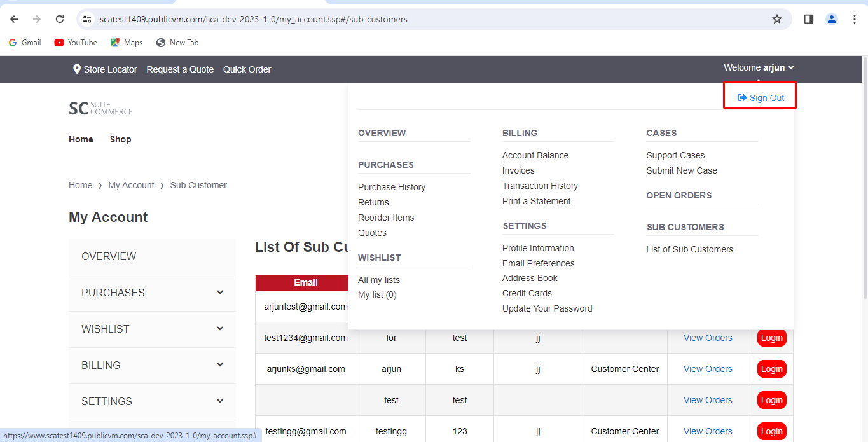Expand the BILLING sidebar section
Viewport: 868px width, 442px height.
(x=219, y=365)
